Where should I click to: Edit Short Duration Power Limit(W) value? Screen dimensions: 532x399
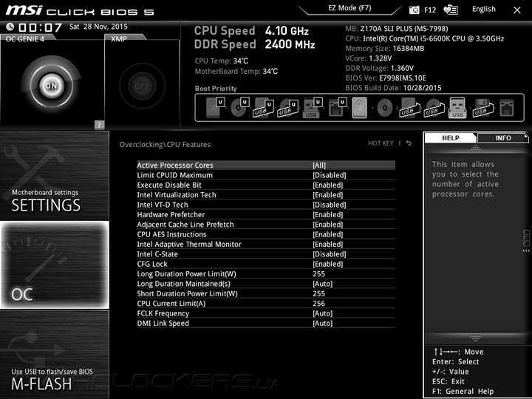266,293
